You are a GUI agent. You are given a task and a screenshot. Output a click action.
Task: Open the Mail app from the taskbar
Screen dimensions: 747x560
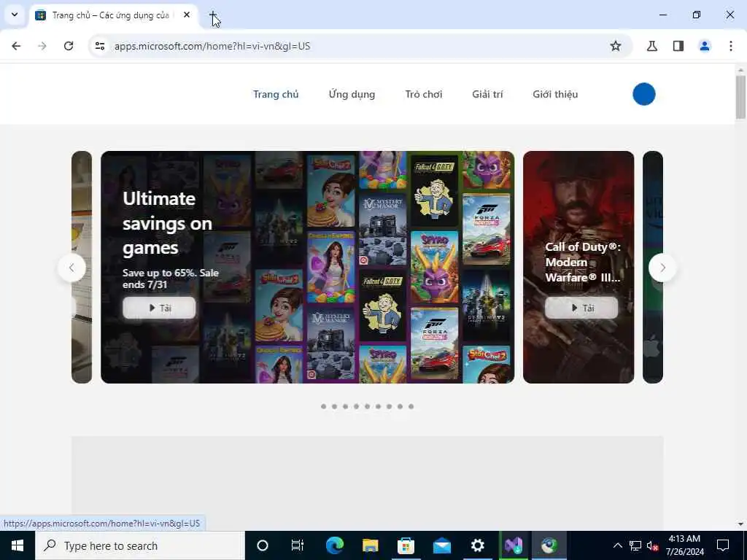coord(441,545)
